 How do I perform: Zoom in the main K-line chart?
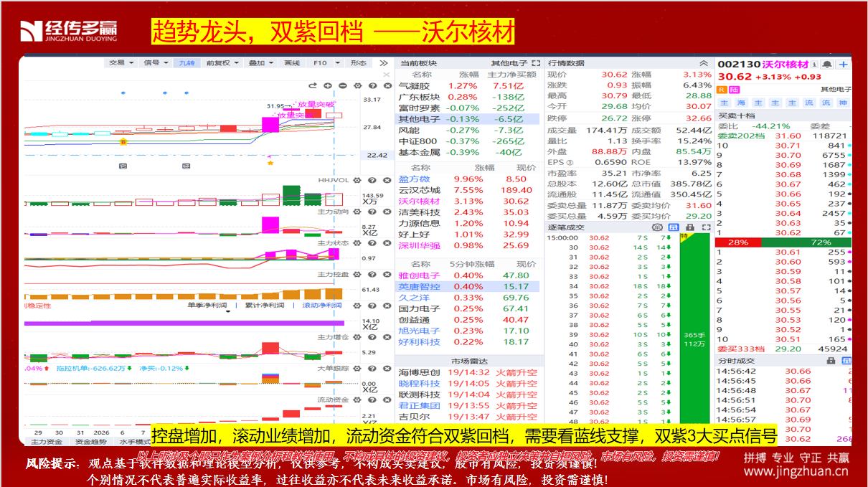pos(329,86)
